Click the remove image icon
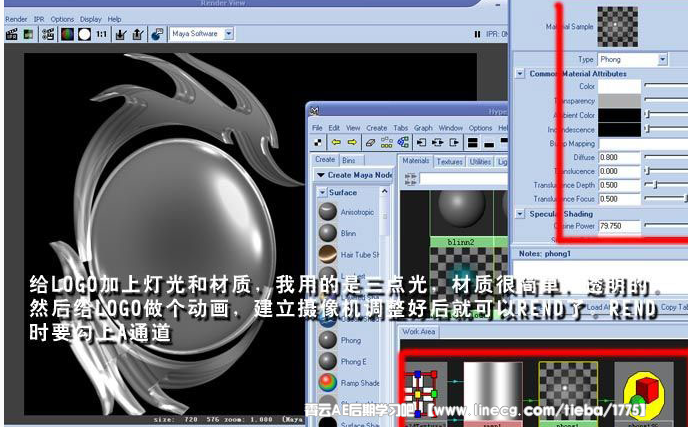The image size is (688, 427). [138, 34]
